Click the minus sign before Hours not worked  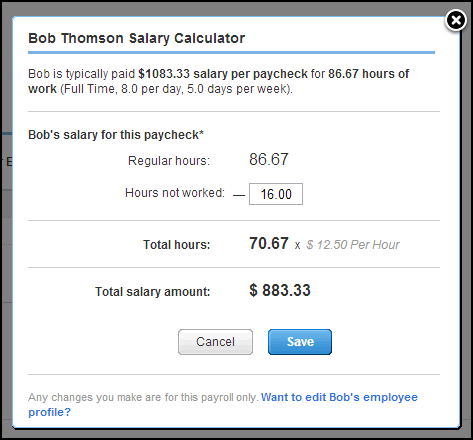click(239, 195)
